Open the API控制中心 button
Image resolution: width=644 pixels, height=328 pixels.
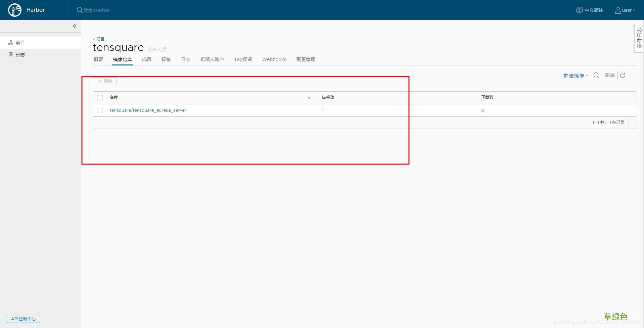click(24, 319)
